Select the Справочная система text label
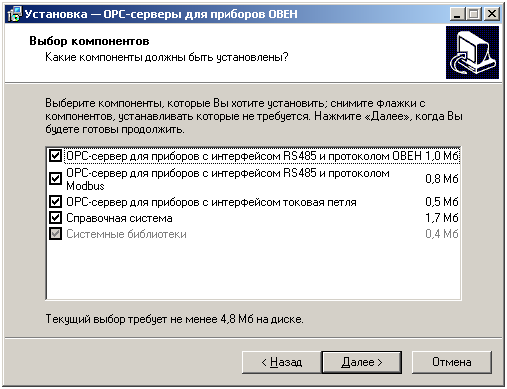Screen dimensions: 507x389 (x=119, y=218)
